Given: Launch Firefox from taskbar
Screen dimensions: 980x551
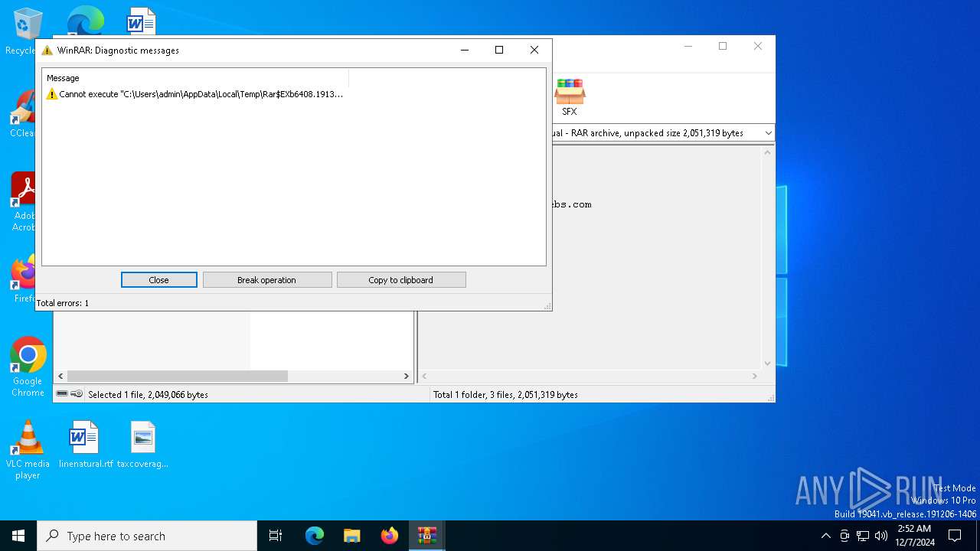Looking at the screenshot, I should coord(390,536).
